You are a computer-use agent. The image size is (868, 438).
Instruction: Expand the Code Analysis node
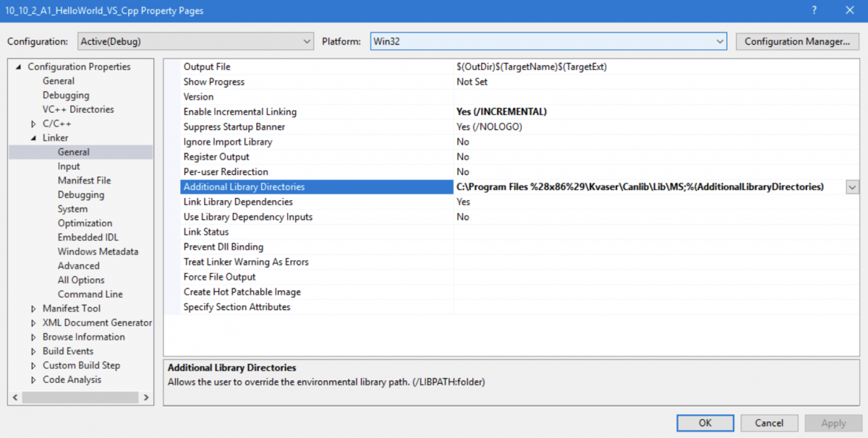point(32,379)
